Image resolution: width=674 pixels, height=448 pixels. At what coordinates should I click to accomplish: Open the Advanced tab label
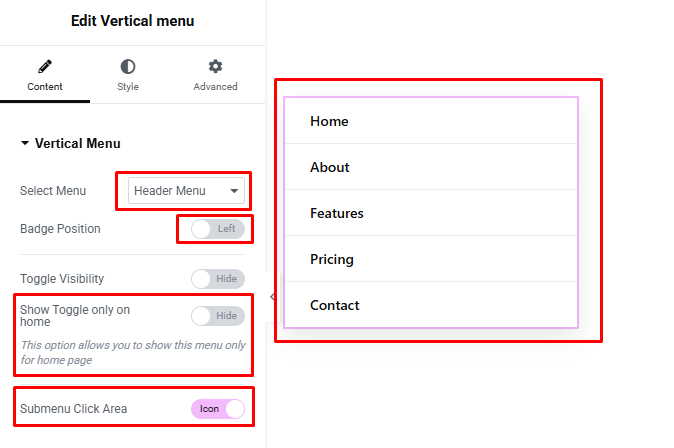[x=215, y=87]
